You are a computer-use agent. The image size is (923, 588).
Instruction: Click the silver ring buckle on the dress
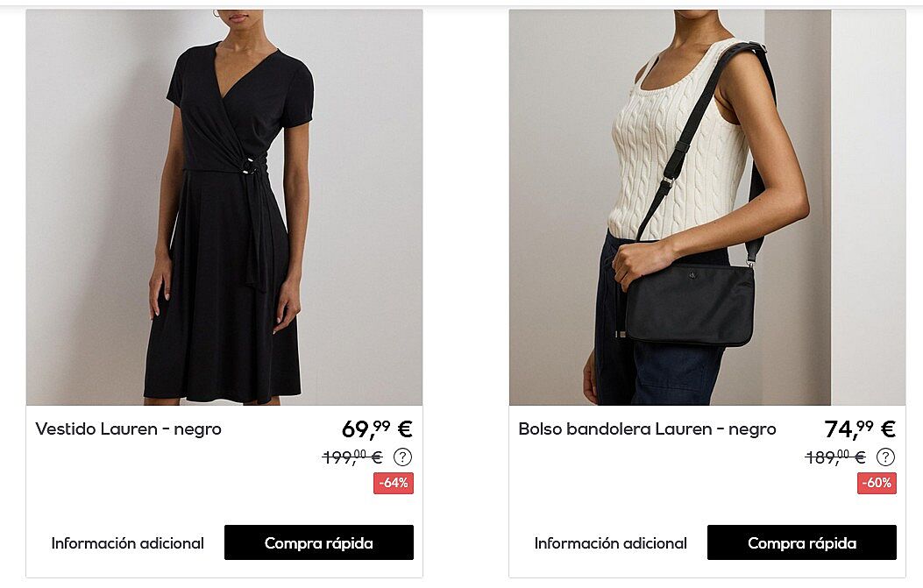251,166
